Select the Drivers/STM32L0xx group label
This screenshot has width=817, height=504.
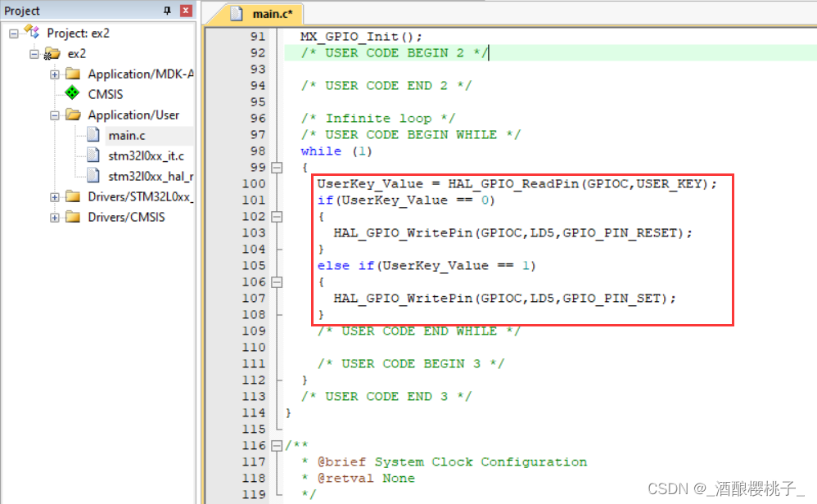click(x=141, y=197)
